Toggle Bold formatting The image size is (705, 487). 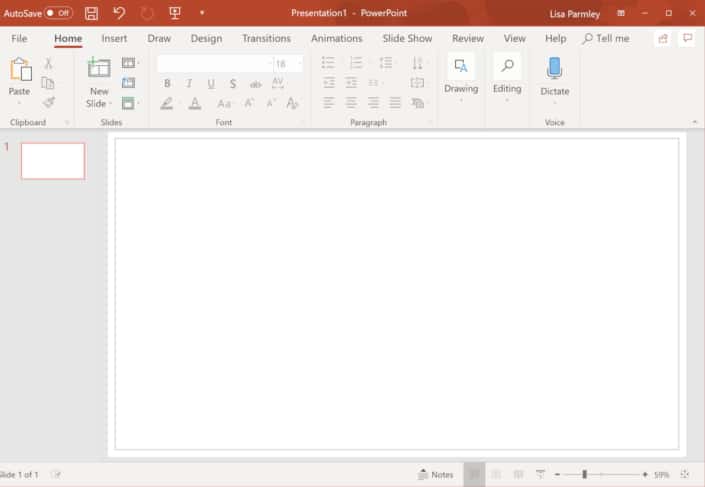(x=167, y=84)
